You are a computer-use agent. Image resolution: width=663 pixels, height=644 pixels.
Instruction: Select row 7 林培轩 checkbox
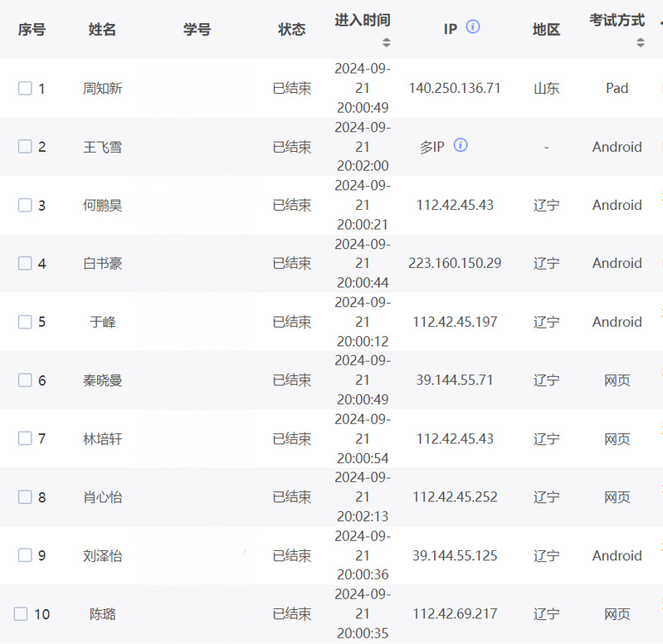tap(25, 438)
